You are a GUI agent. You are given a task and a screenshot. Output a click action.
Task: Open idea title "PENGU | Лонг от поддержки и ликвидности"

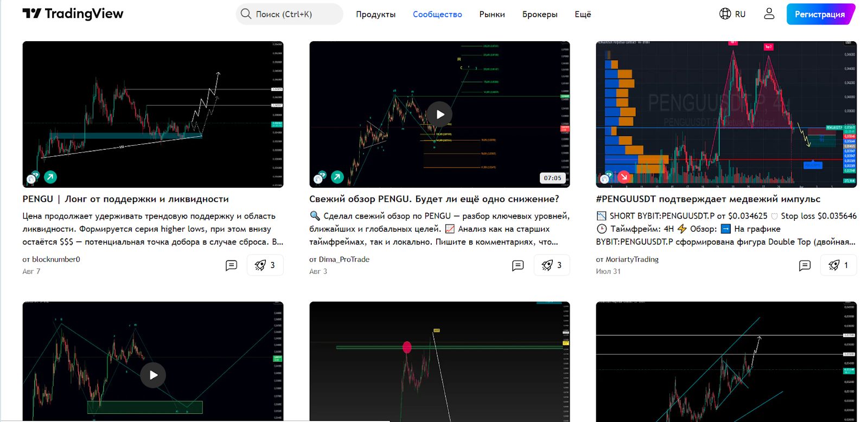point(125,199)
